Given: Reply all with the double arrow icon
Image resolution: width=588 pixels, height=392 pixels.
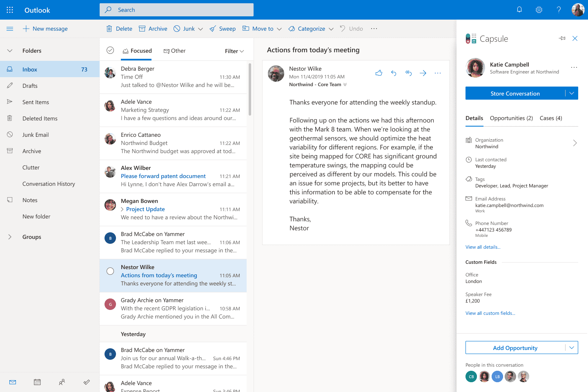Looking at the screenshot, I should (x=408, y=73).
